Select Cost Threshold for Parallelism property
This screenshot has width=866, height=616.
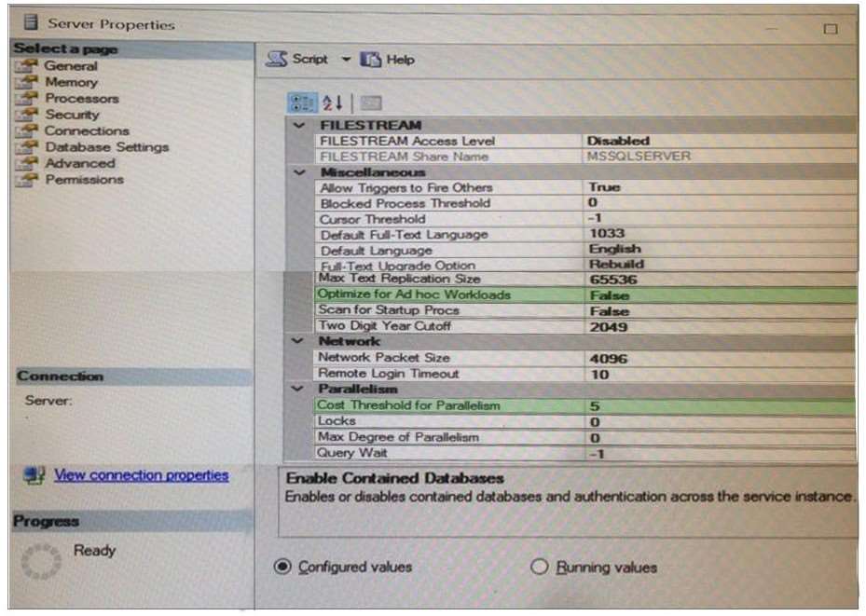coord(584,405)
